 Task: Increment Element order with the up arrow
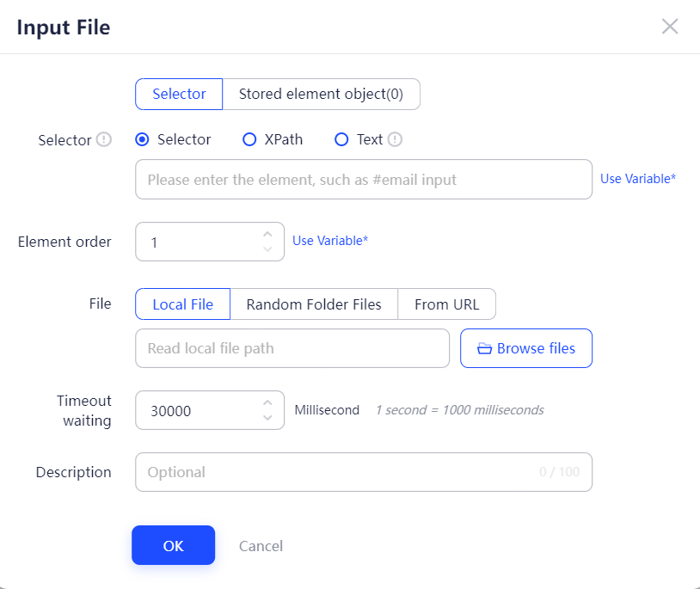267,233
